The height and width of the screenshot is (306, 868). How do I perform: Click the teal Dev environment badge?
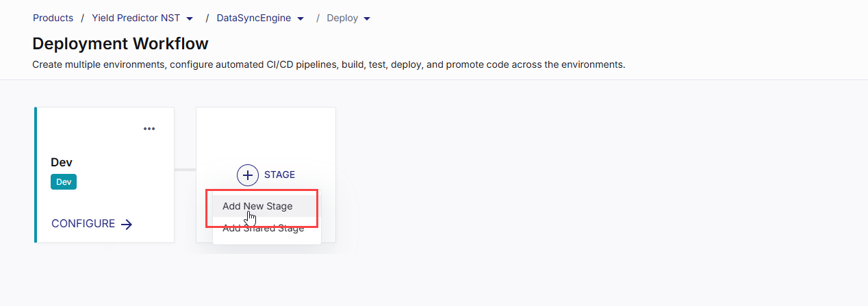click(x=64, y=182)
